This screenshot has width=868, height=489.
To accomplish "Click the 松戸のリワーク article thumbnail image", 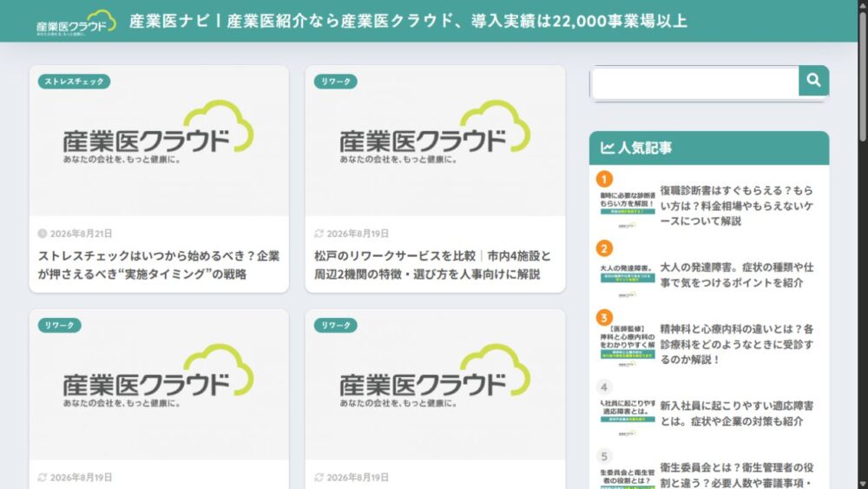I will point(435,141).
